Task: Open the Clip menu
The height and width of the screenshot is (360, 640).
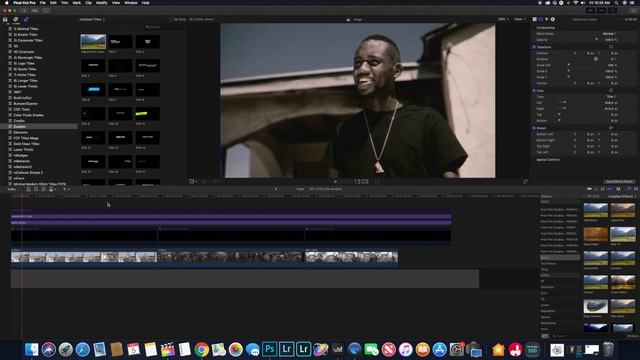Action: [89, 3]
